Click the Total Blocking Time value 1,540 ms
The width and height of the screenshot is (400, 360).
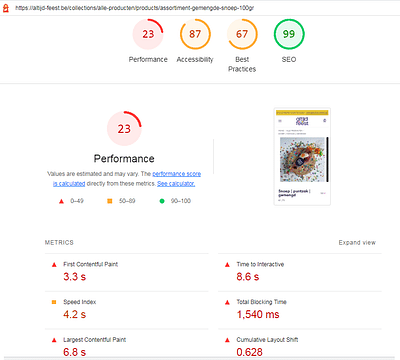coord(258,314)
